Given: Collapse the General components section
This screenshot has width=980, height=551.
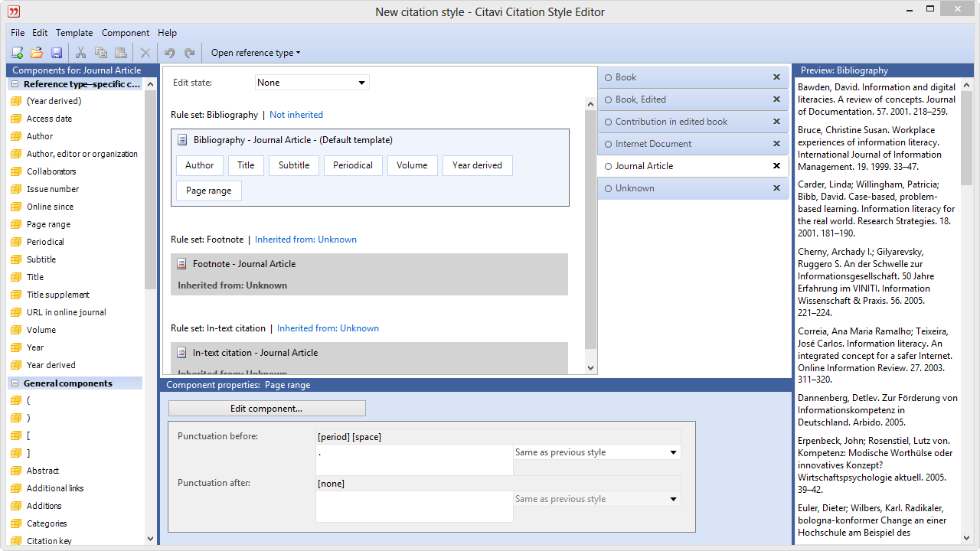Looking at the screenshot, I should (x=15, y=383).
